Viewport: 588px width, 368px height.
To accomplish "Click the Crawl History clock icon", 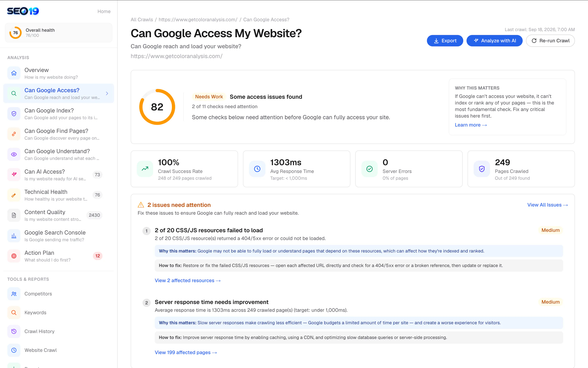I will (14, 331).
